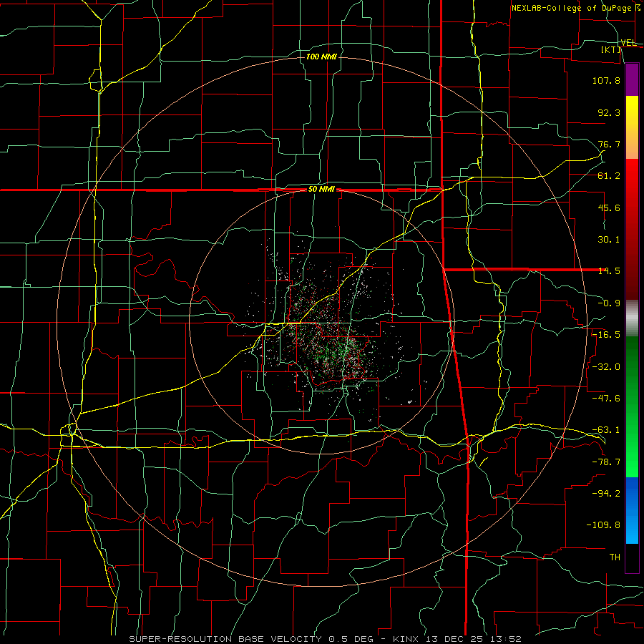Viewport: 644px width, 644px height.
Task: Pick the blue color bar segment
Action: tap(632, 510)
